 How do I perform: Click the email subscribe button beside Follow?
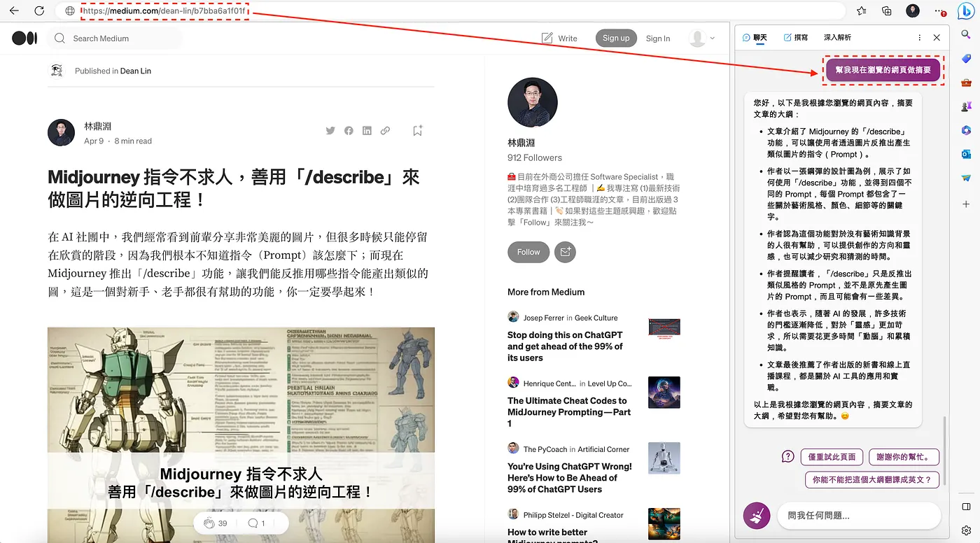565,252
